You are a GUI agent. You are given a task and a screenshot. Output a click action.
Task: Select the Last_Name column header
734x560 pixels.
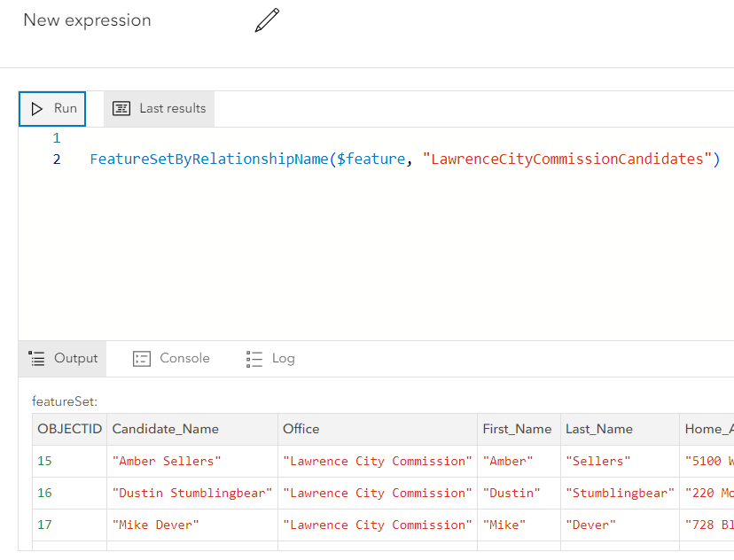(x=599, y=429)
